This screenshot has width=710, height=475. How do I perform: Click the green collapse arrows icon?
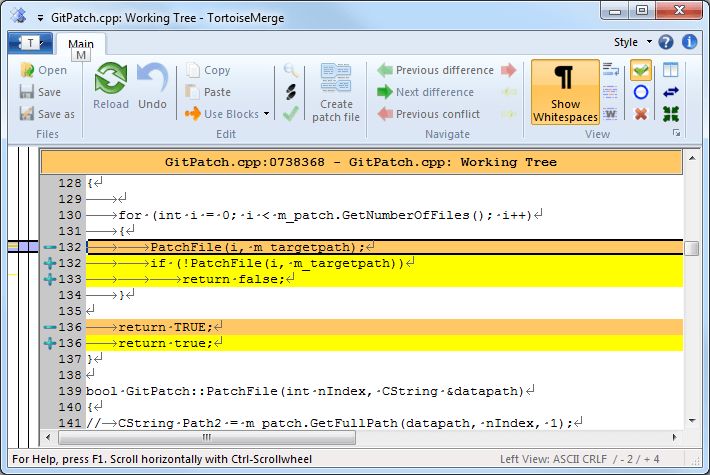(671, 114)
